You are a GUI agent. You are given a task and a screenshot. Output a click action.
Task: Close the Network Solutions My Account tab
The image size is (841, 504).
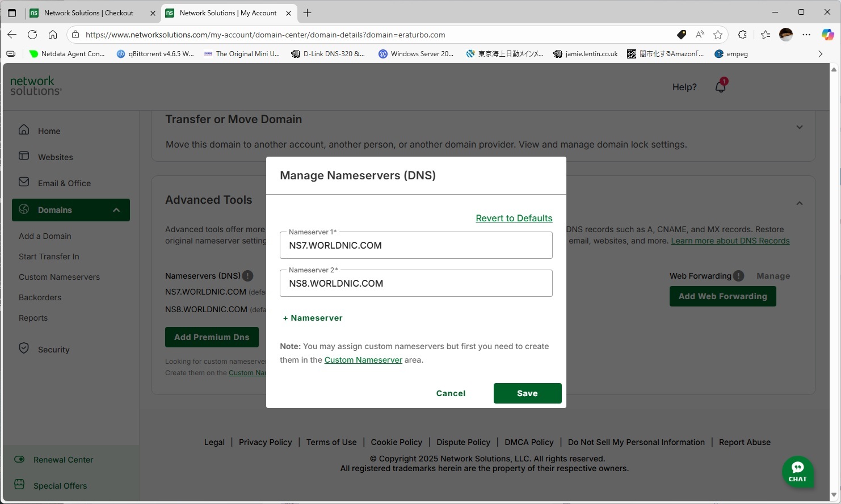click(288, 13)
